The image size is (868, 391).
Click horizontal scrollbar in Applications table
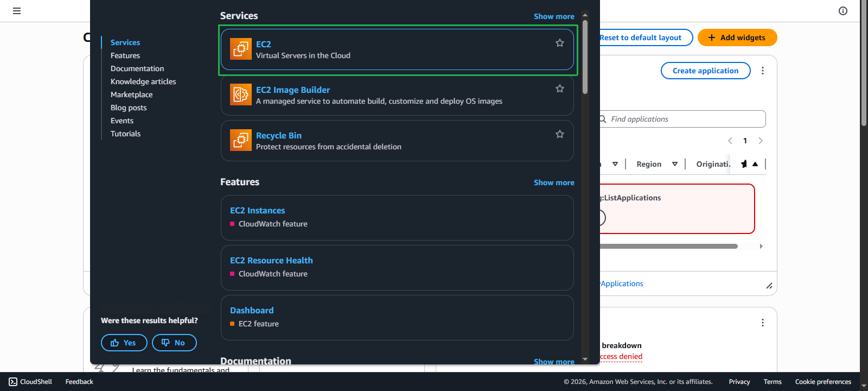(669, 246)
